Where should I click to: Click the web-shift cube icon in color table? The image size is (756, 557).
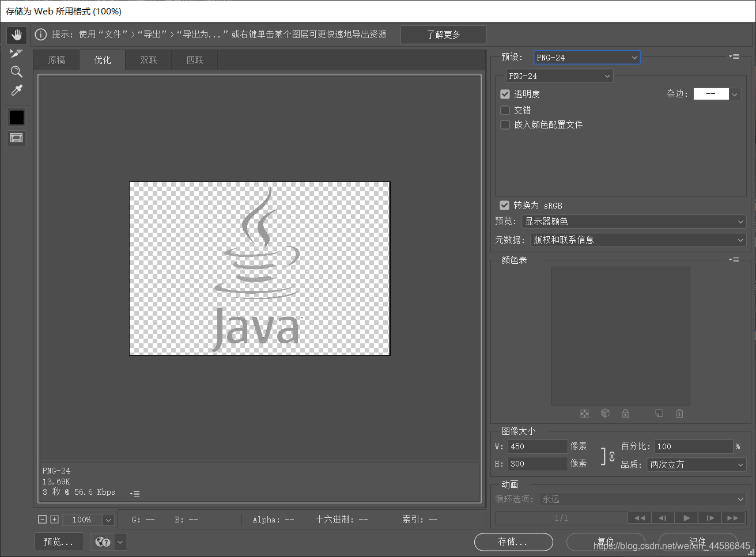coord(605,414)
